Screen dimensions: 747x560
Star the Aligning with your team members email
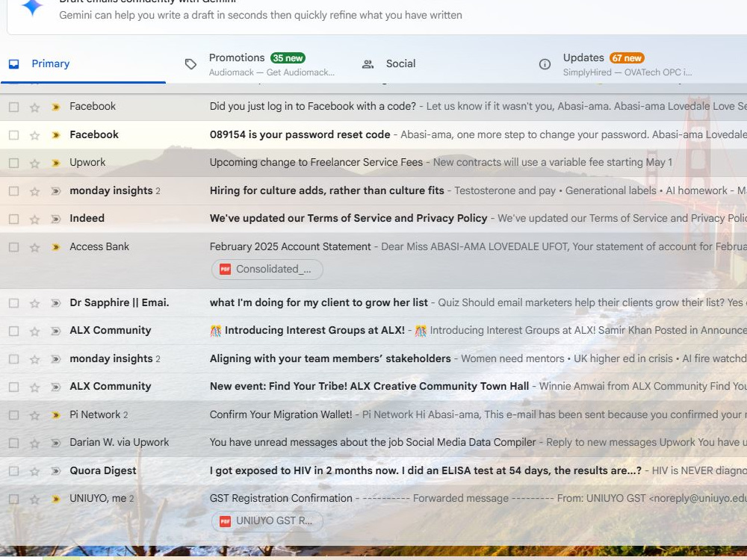34,359
